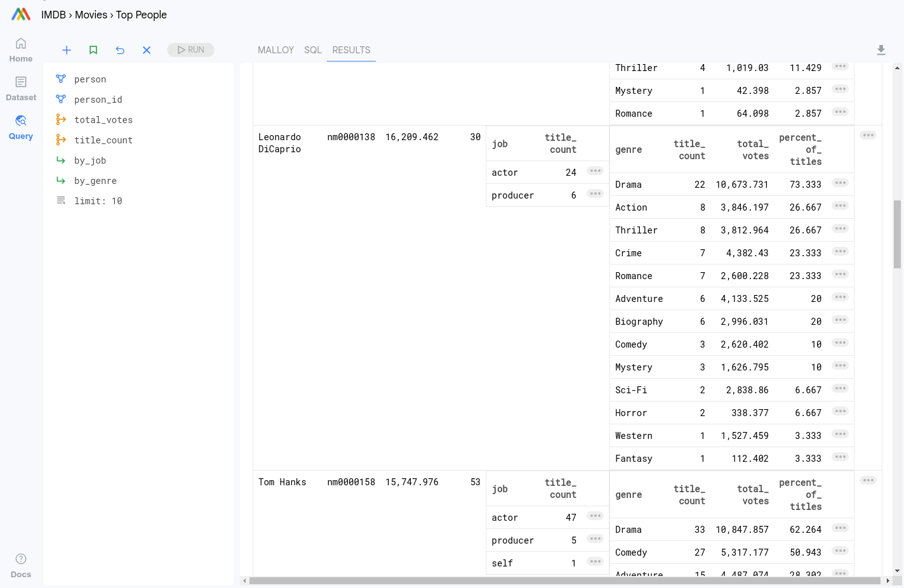Open the ellipsis menu for the Tom Hanks self row
Image resolution: width=904 pixels, height=588 pixels.
click(x=595, y=561)
